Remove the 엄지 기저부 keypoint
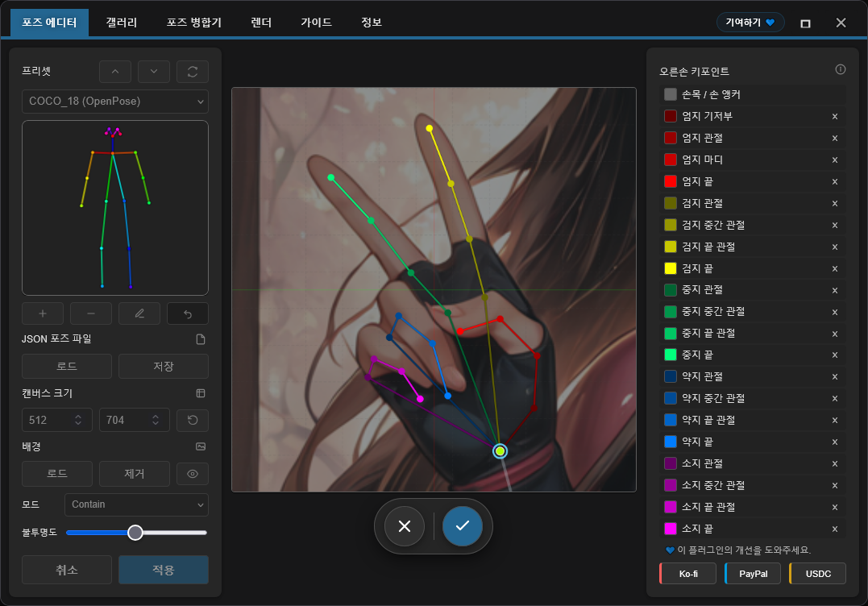The width and height of the screenshot is (868, 606). pos(835,116)
